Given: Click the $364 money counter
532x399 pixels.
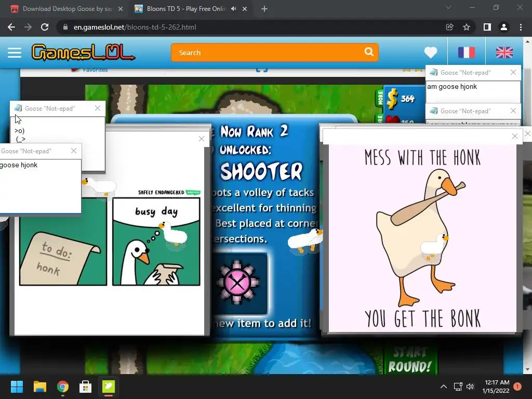Looking at the screenshot, I should click(x=401, y=99).
